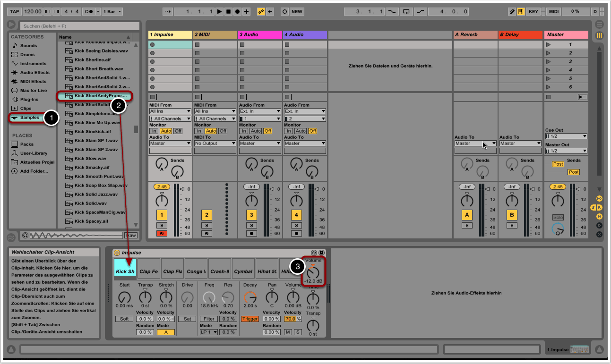The image size is (611, 364).
Task: Click the Impulse hot-swap preset icon
Action: click(x=314, y=253)
